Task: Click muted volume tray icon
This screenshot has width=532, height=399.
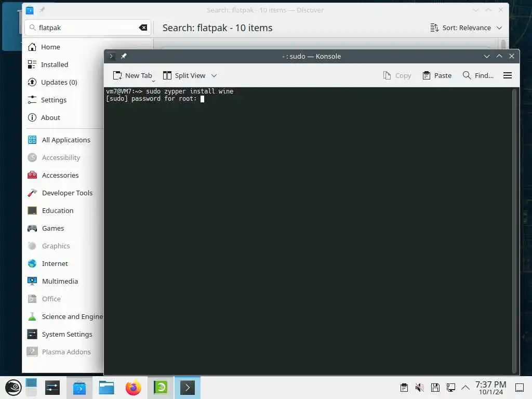Action: click(x=420, y=388)
